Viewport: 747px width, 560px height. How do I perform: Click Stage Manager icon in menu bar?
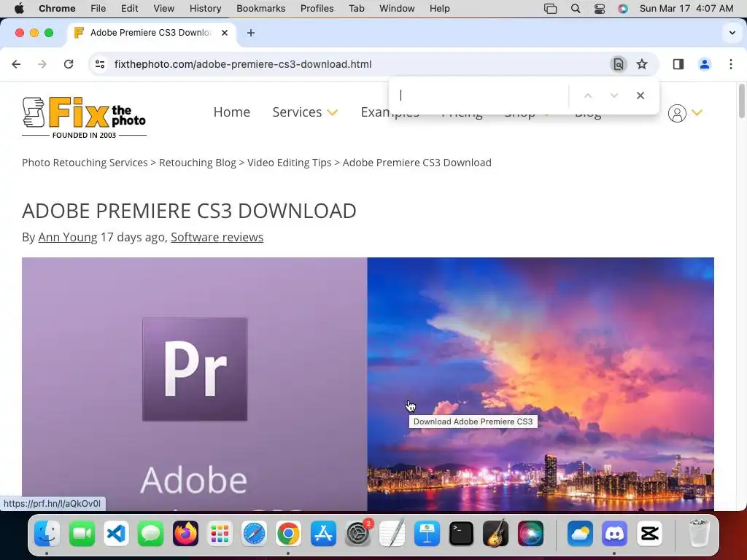pyautogui.click(x=550, y=9)
